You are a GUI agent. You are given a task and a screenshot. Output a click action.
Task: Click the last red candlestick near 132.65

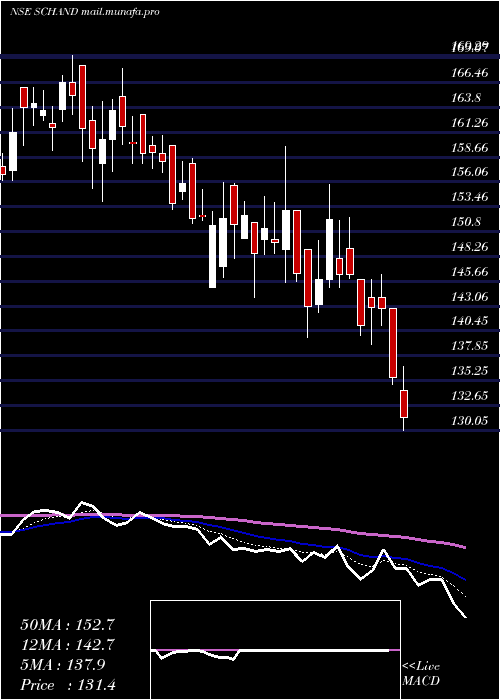click(x=404, y=404)
